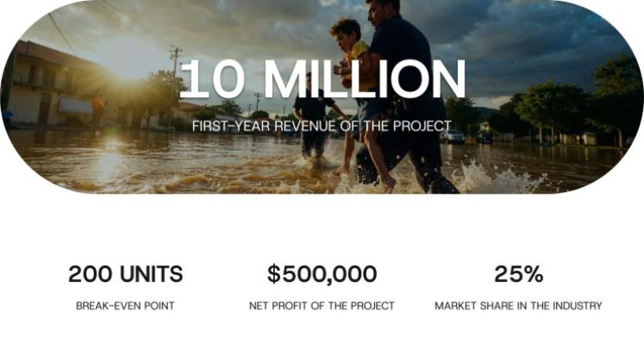Click the man carrying the child
This screenshot has width=644, height=362.
pos(405,103)
